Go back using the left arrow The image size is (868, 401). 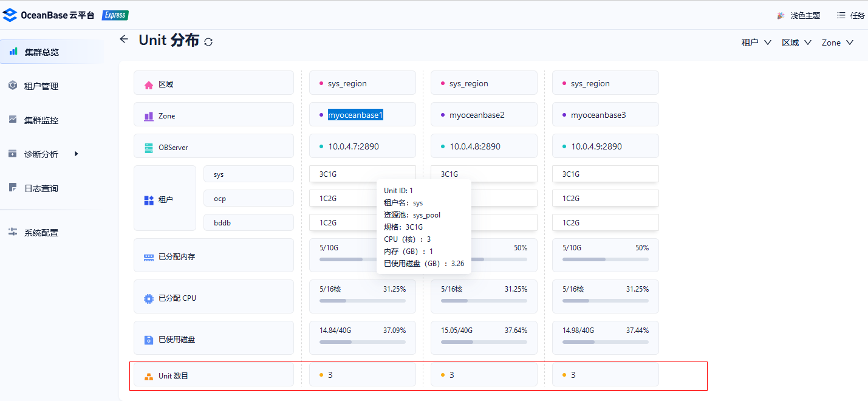coord(124,39)
